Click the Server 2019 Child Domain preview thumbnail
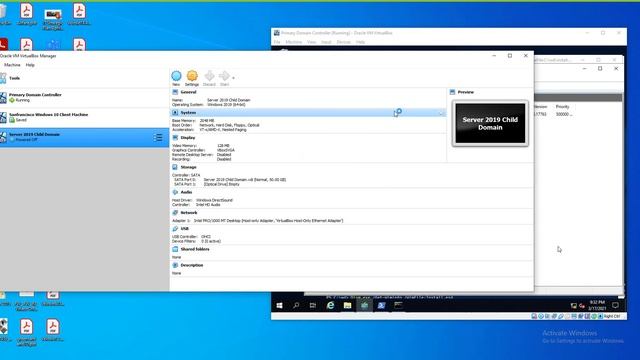Viewport: 640px width, 360px height. coord(490,123)
